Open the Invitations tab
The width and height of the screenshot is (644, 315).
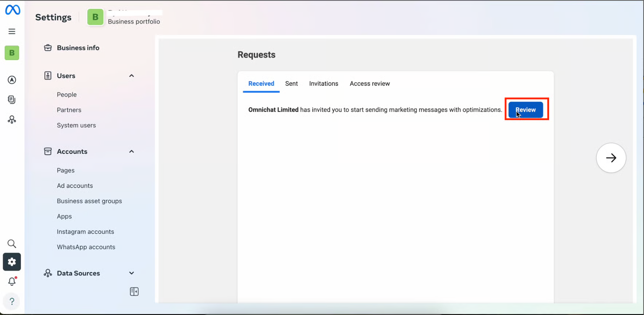click(323, 83)
